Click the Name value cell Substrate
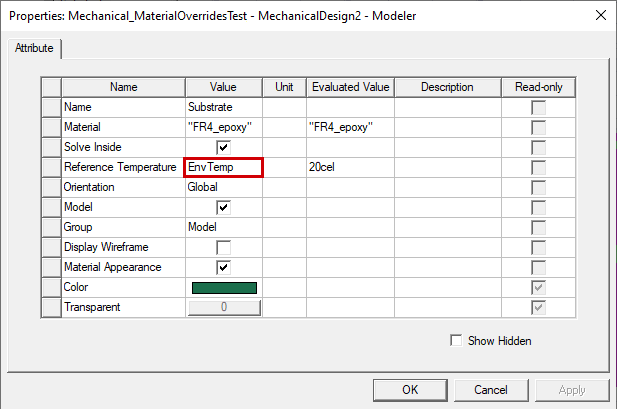 pos(224,107)
